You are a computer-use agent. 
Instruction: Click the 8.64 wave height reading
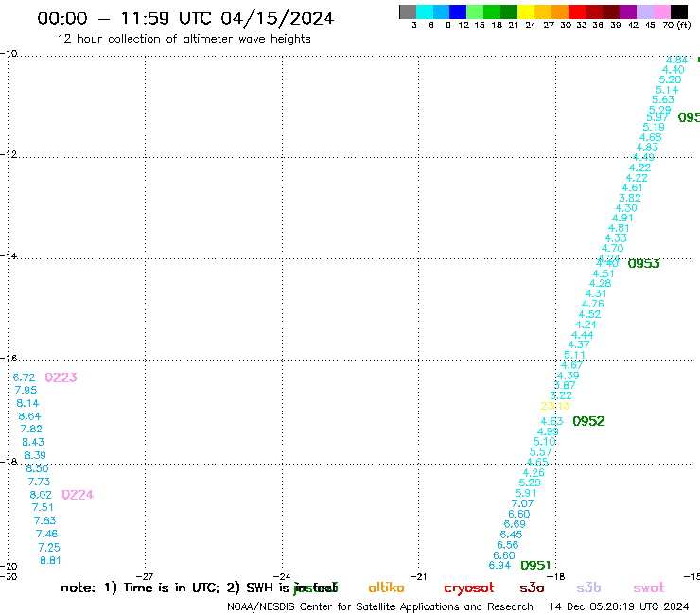tap(29, 416)
